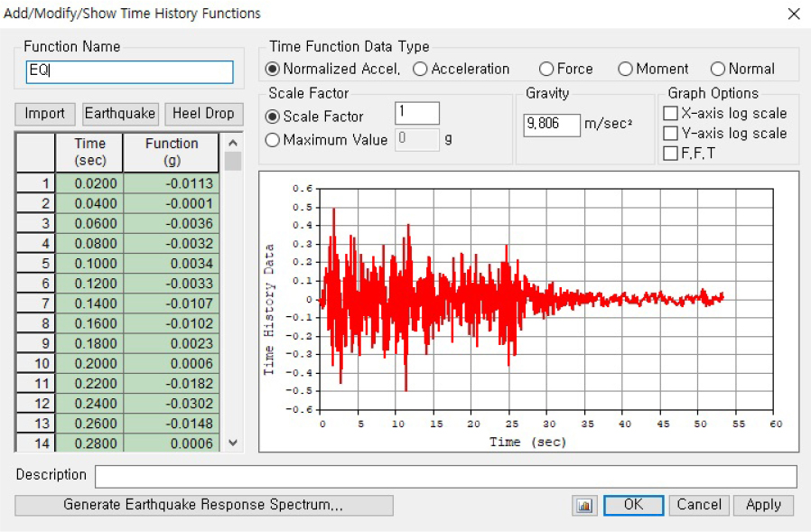Click the Import button
Viewport: 811px width, 532px height.
45,114
